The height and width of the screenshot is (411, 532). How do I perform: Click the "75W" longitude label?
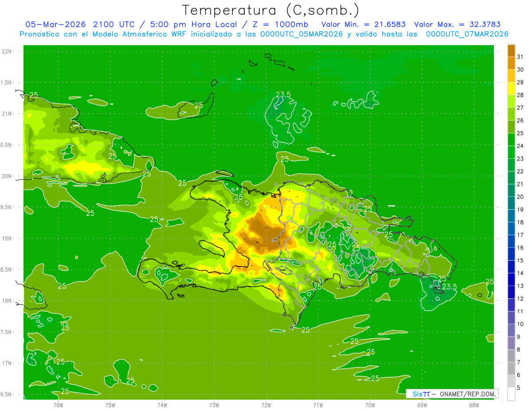(x=110, y=405)
